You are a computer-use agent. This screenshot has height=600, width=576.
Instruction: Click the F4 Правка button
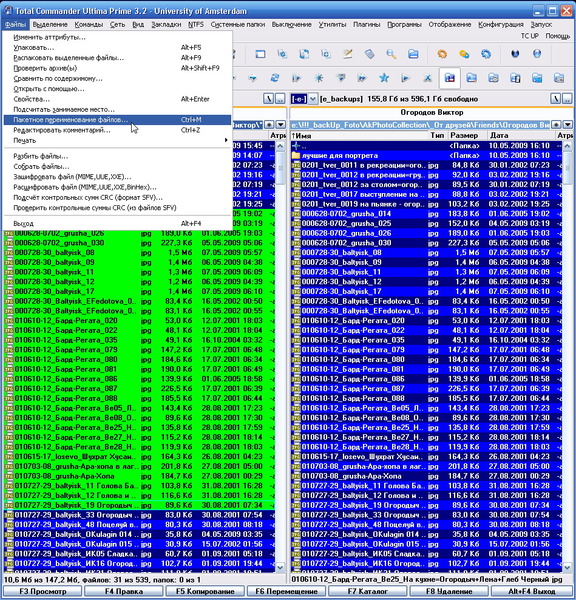point(124,591)
